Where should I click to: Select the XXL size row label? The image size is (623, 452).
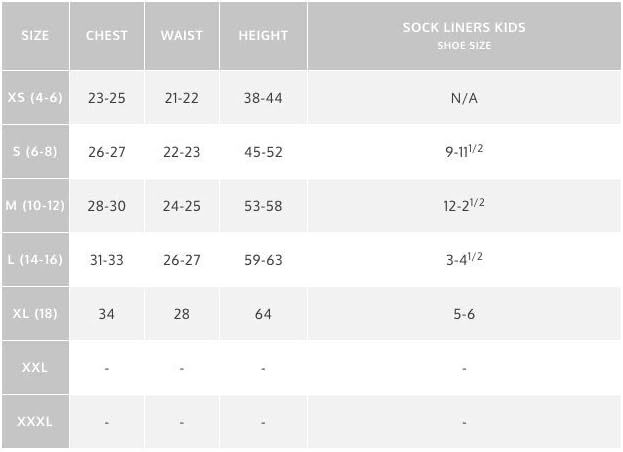tap(35, 367)
